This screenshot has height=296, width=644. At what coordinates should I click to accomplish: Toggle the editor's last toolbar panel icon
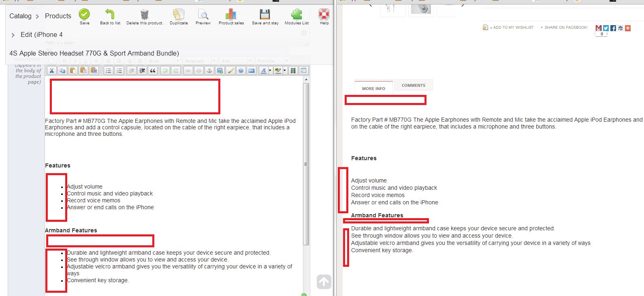[303, 71]
